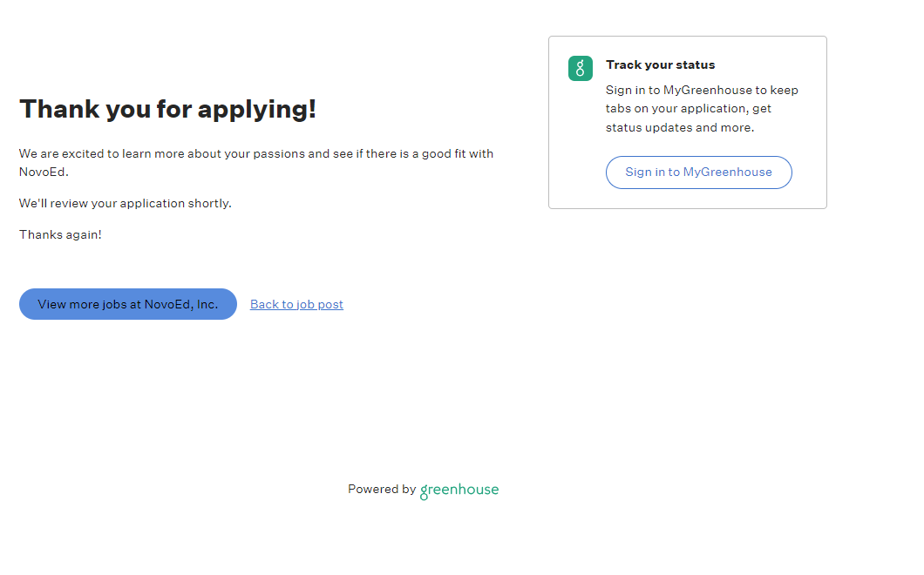This screenshot has width=924, height=575.
Task: Click the "Thanks again!" line
Action: 61,234
